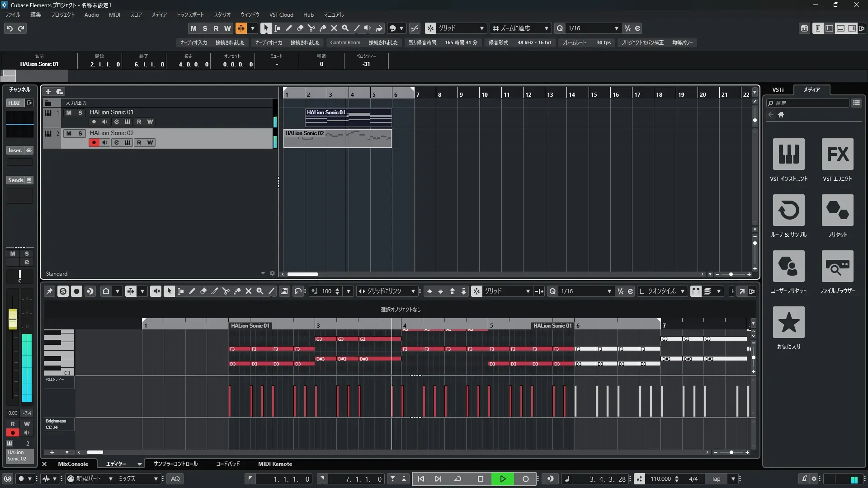The height and width of the screenshot is (488, 868).
Task: Click the Tap tempo button
Action: click(x=716, y=479)
